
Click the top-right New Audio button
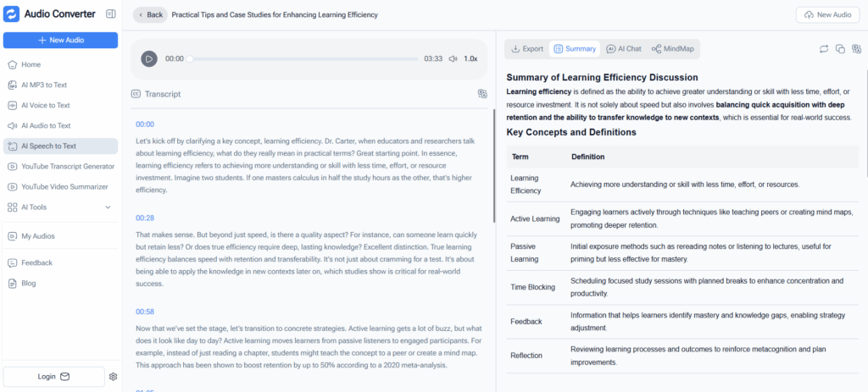[827, 14]
